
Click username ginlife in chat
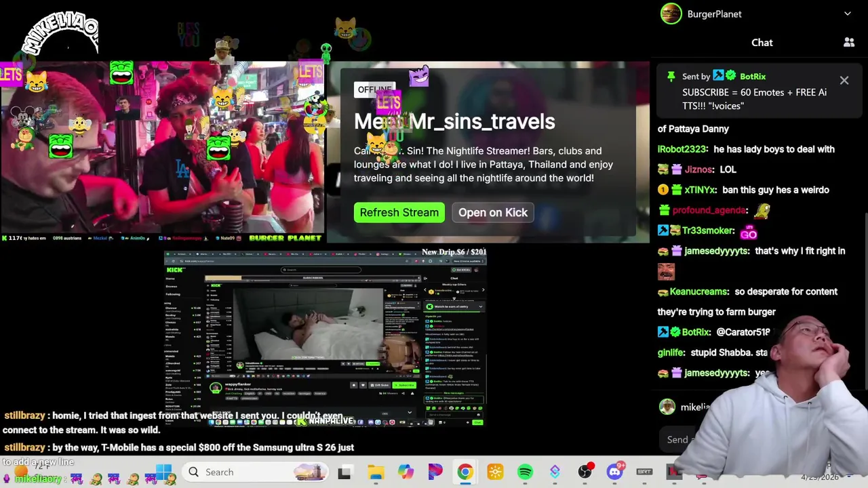pyautogui.click(x=671, y=352)
